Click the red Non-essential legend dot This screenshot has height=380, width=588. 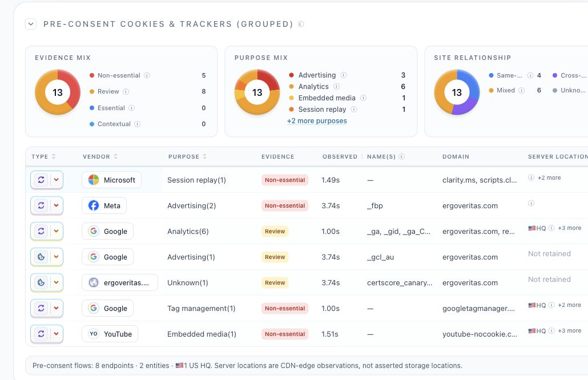point(92,75)
